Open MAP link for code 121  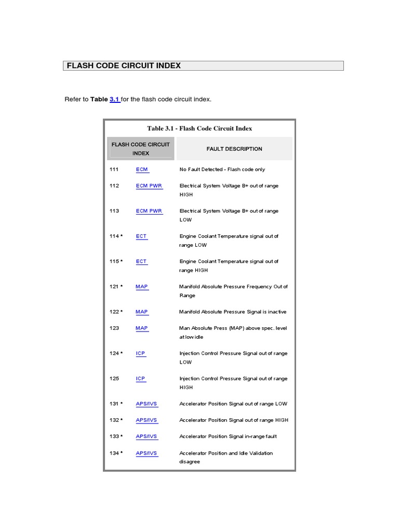point(141,286)
